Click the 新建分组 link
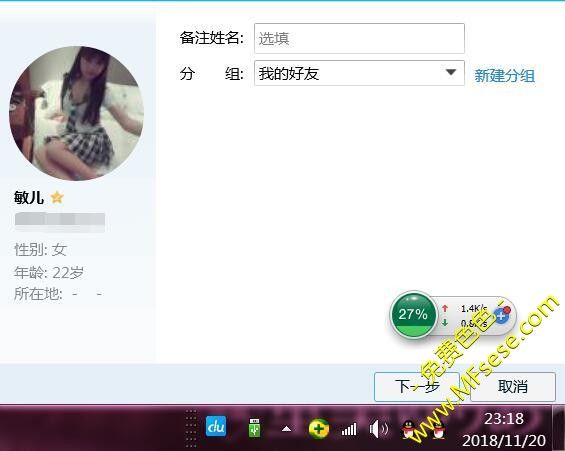 point(504,76)
